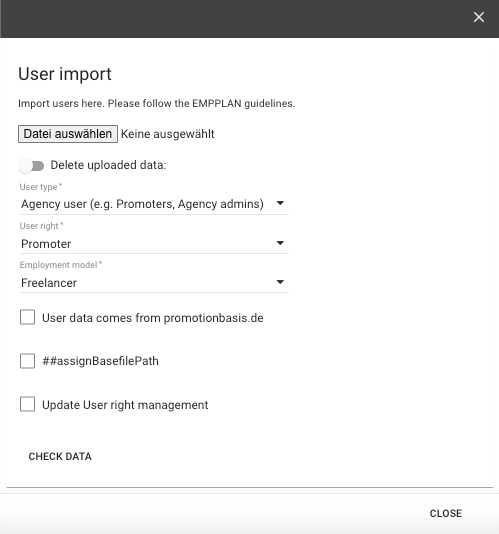Viewport: 499px width, 534px height.
Task: Click the Delete uploaded data label
Action: point(108,165)
